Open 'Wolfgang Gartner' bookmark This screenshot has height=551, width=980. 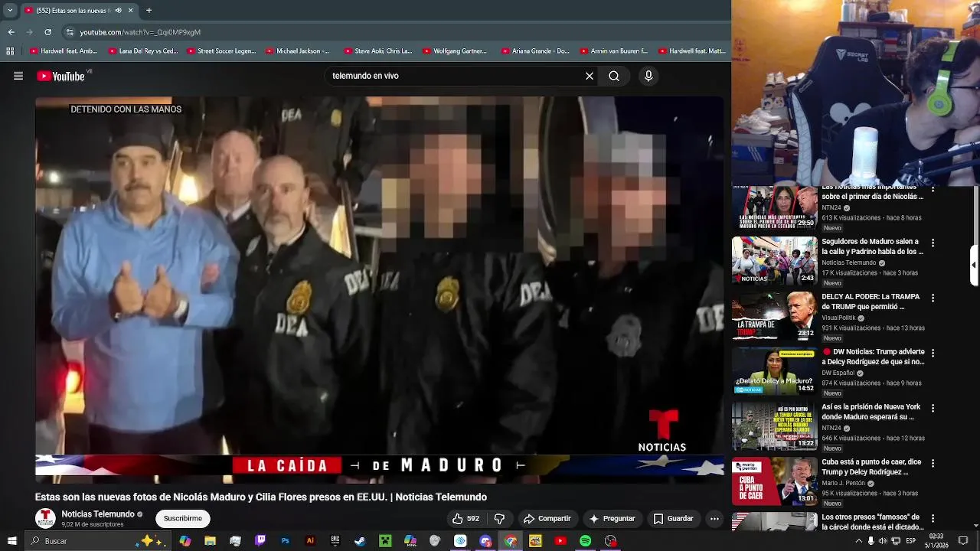(x=454, y=51)
